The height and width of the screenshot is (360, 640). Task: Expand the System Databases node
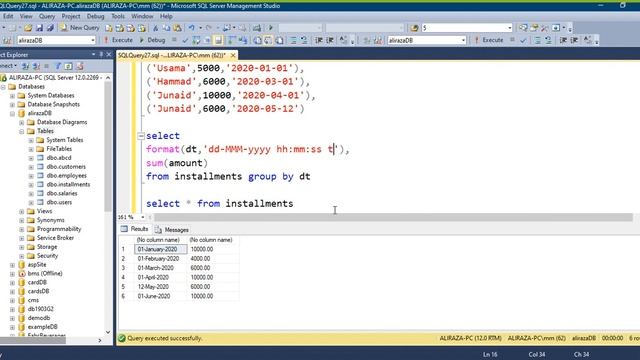pyautogui.click(x=12, y=96)
